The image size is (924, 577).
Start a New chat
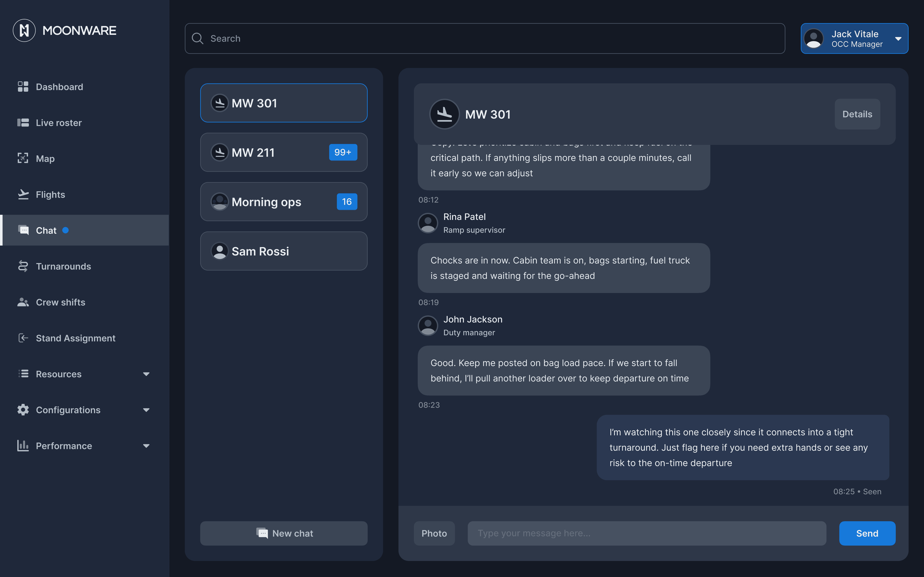point(283,533)
